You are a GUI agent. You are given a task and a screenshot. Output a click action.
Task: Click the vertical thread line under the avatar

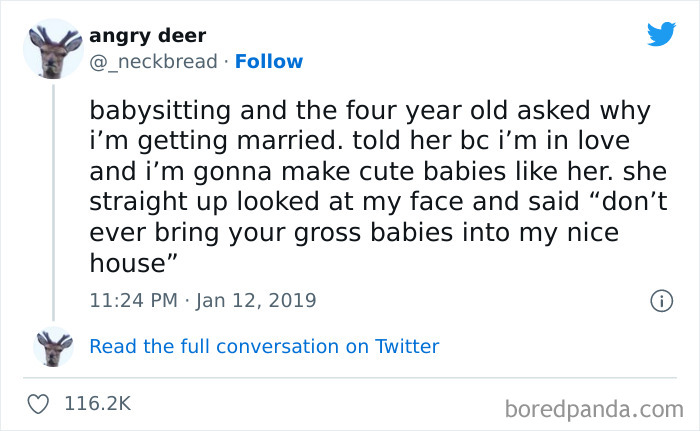(52, 200)
